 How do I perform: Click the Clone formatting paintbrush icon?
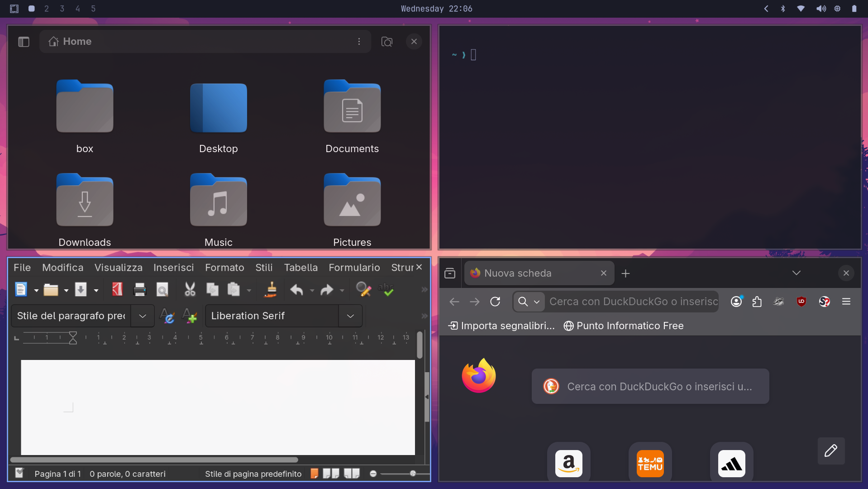271,289
